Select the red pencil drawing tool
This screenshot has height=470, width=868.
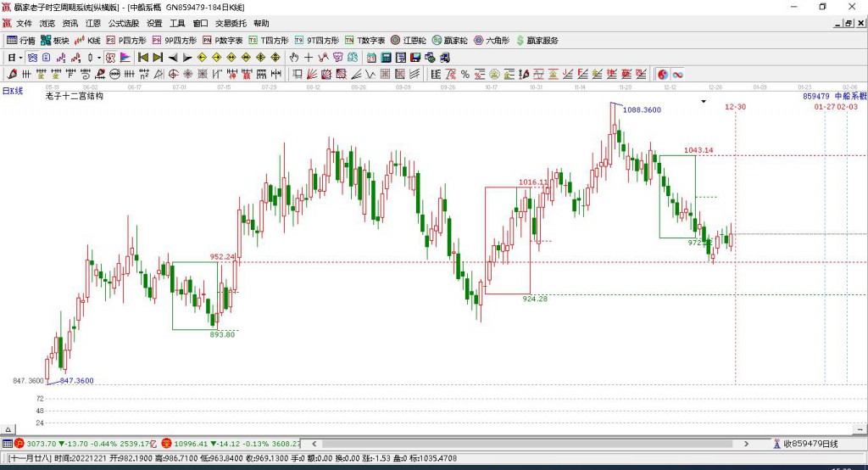coord(12,75)
